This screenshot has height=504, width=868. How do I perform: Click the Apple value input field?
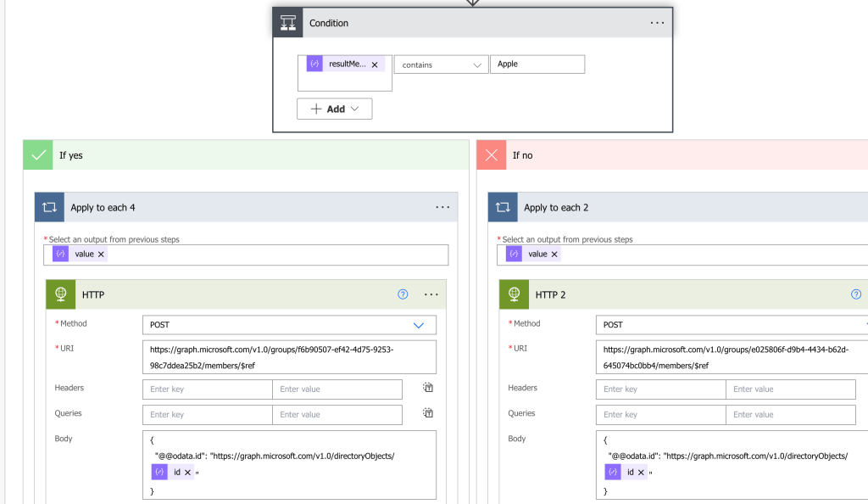pyautogui.click(x=537, y=64)
